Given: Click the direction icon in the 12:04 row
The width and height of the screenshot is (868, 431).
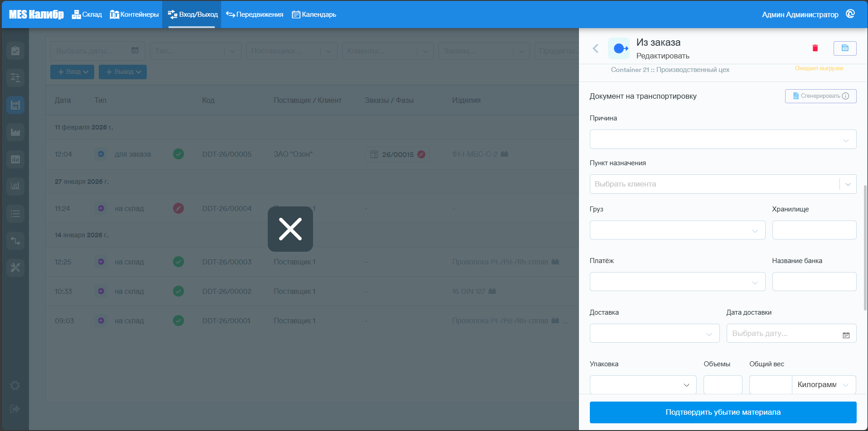Looking at the screenshot, I should tap(101, 154).
